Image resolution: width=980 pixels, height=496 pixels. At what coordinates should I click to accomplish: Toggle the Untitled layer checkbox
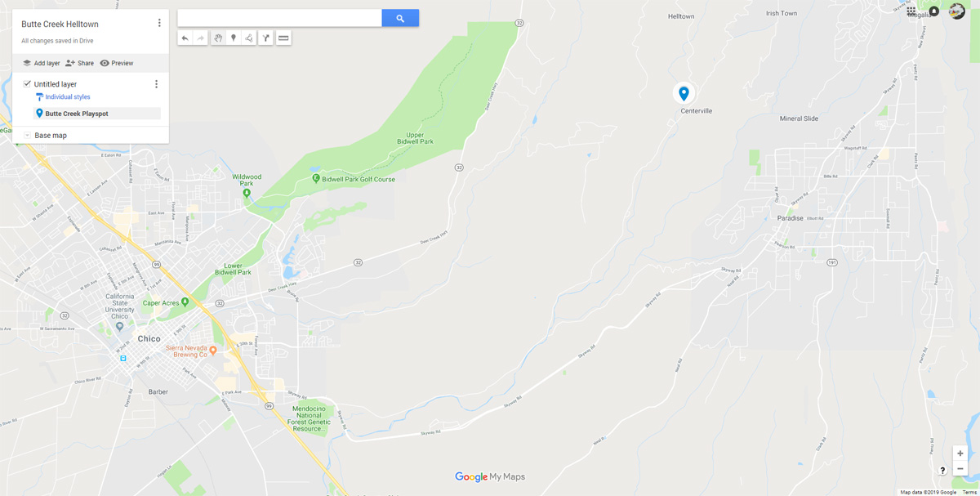pyautogui.click(x=27, y=84)
